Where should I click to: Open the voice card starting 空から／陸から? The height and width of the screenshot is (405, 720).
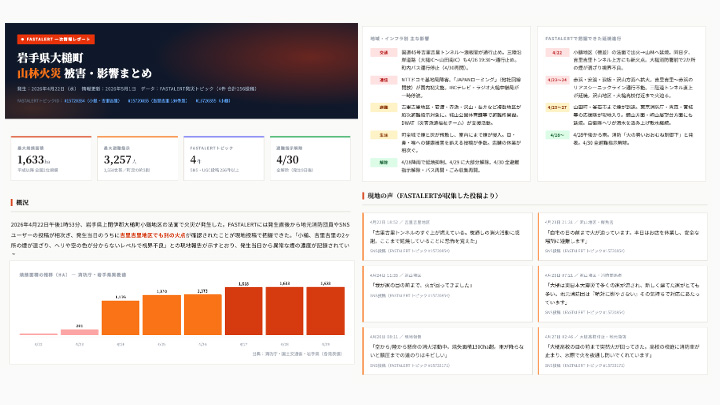point(447,351)
